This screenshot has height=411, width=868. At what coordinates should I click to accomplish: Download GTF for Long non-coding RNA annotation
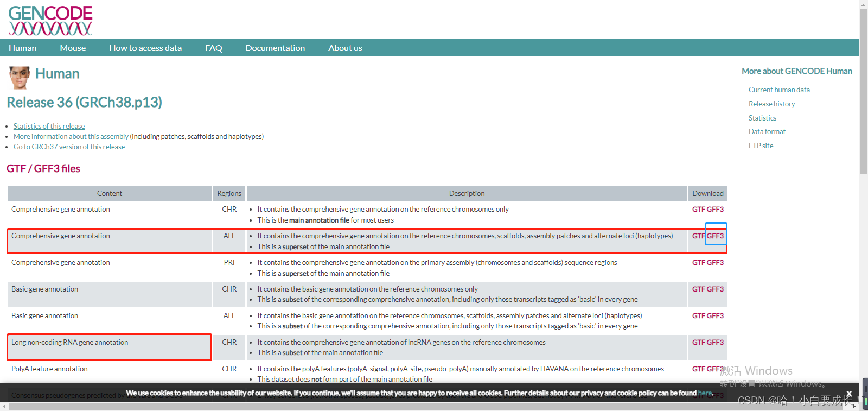698,342
